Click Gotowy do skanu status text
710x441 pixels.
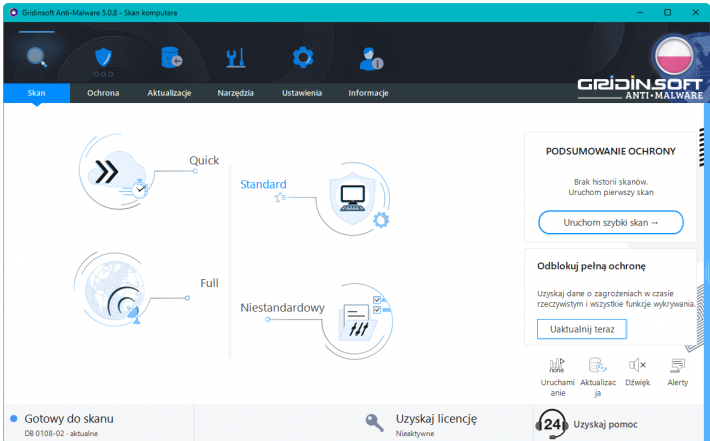[69, 418]
